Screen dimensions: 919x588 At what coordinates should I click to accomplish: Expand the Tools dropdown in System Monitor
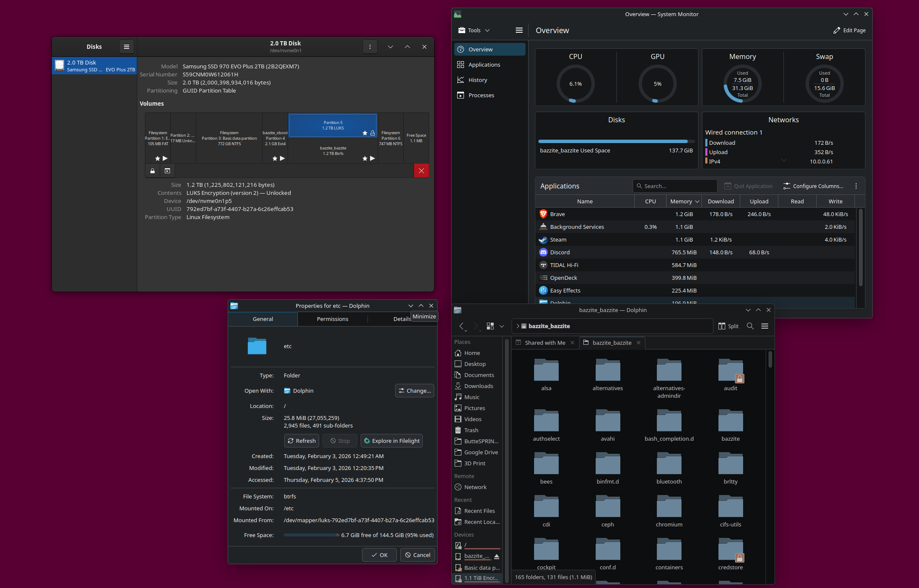(x=474, y=30)
